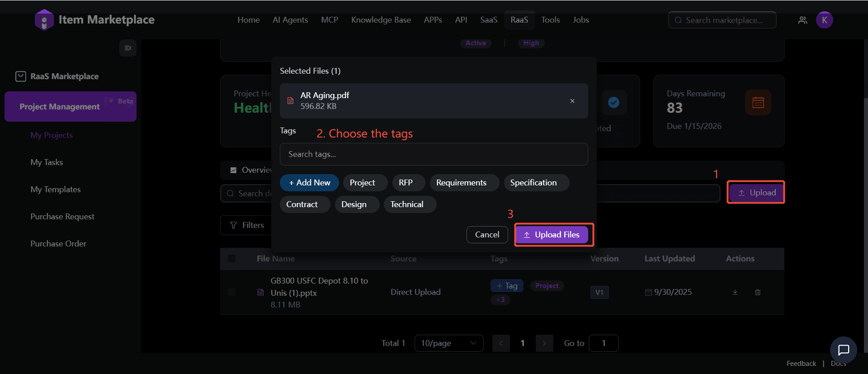The image size is (868, 374).
Task: Toggle the Project tag chip
Action: (x=362, y=183)
